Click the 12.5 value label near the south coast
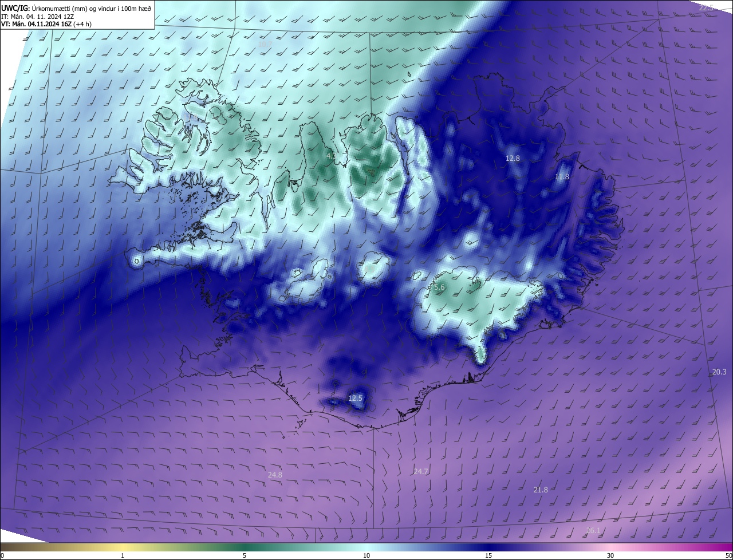733x560 pixels. pyautogui.click(x=356, y=398)
